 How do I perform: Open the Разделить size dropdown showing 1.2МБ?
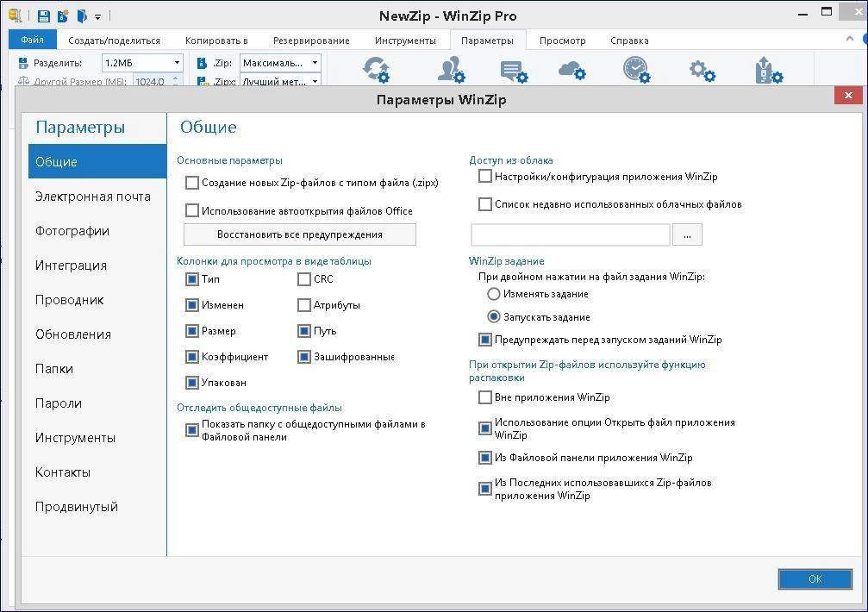click(142, 63)
